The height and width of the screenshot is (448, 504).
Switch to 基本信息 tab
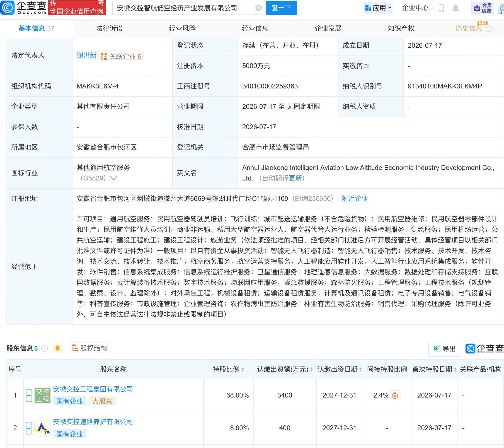tap(36, 28)
